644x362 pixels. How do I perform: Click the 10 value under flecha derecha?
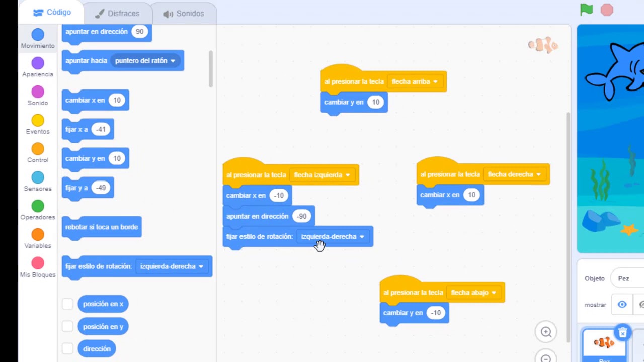(471, 195)
